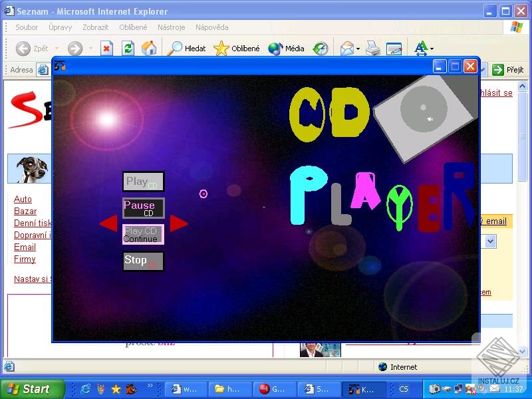Switch to the 'G...' taskbar button

[x=274, y=389]
